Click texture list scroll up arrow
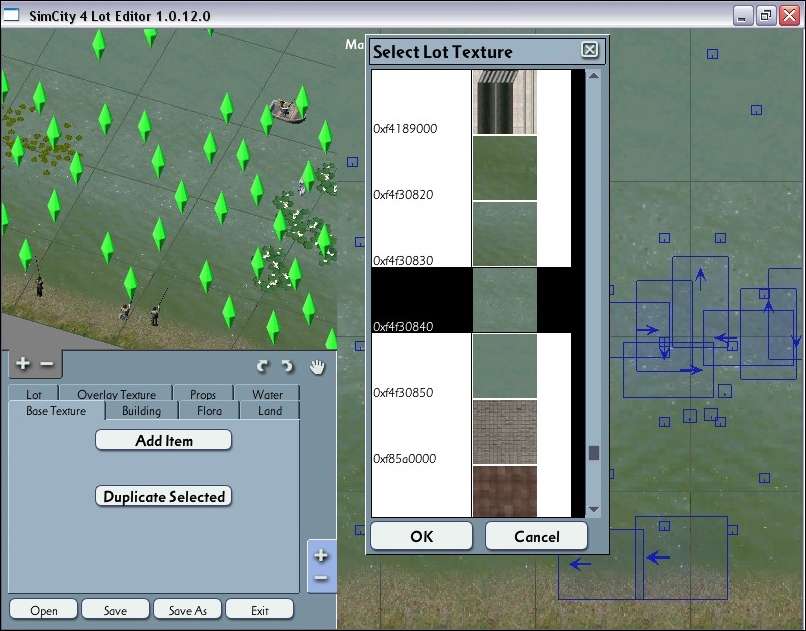This screenshot has height=631, width=806. click(x=594, y=76)
